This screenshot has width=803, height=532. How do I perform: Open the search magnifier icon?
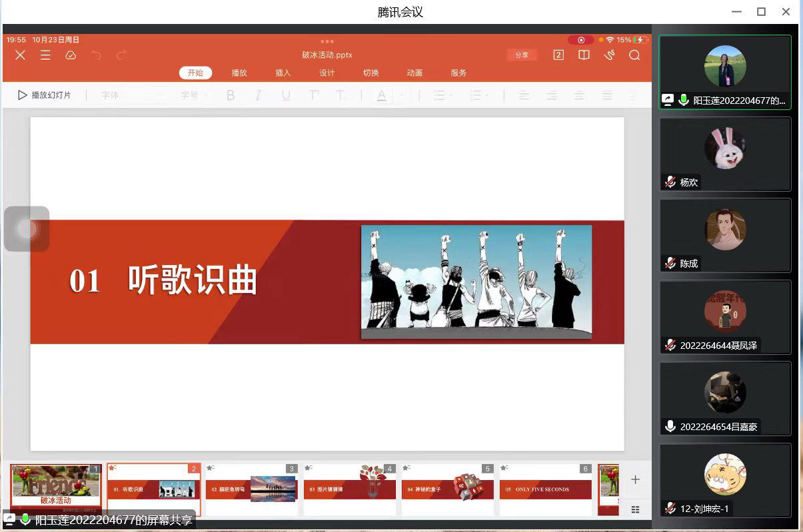tap(634, 55)
